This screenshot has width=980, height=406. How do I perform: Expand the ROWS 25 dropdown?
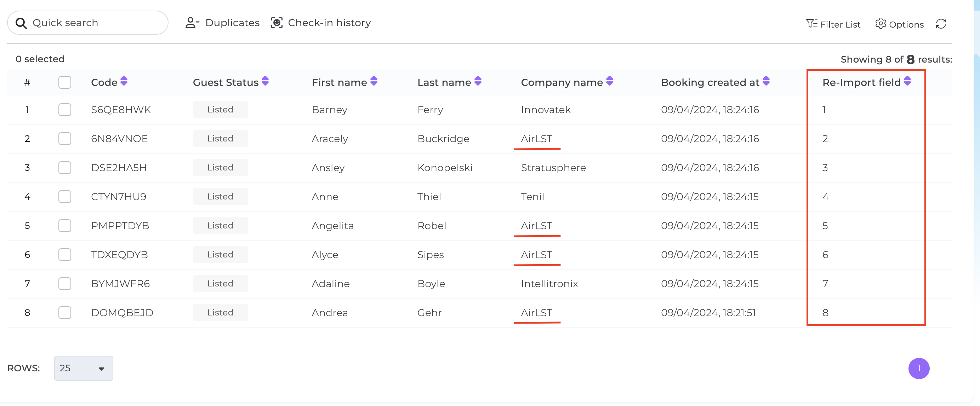tap(84, 369)
